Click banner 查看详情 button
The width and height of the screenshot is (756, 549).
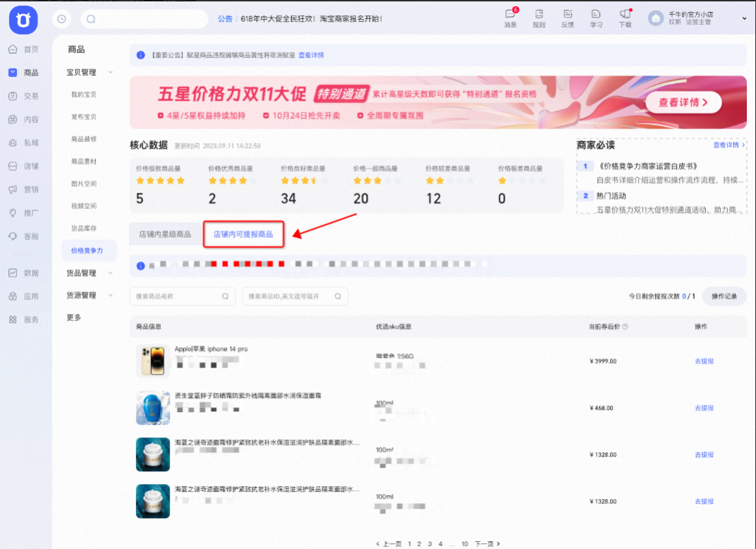(683, 102)
